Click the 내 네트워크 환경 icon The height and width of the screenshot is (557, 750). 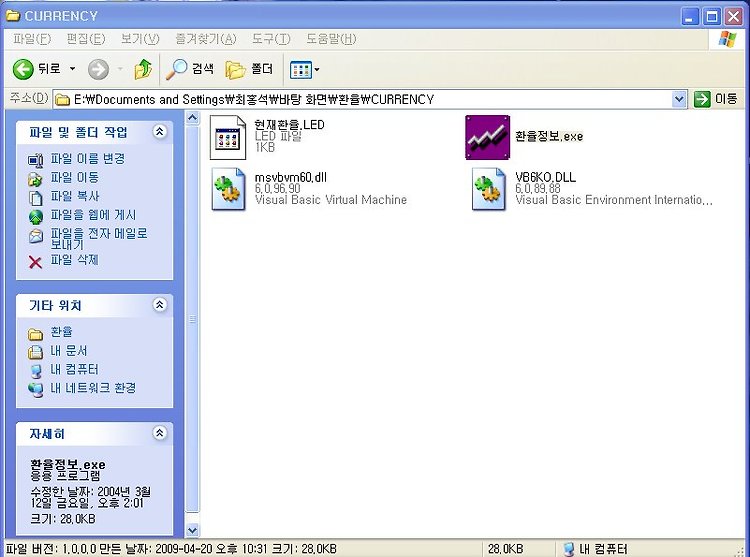click(35, 390)
